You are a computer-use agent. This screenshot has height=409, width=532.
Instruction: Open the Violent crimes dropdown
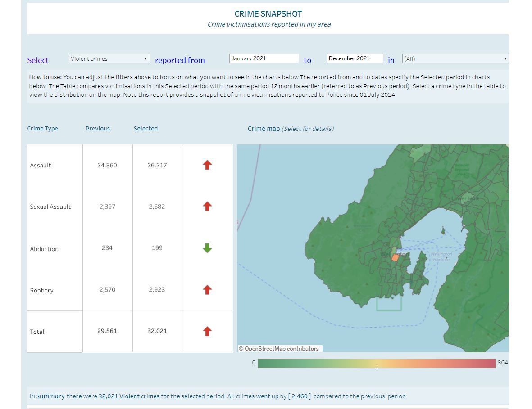109,58
